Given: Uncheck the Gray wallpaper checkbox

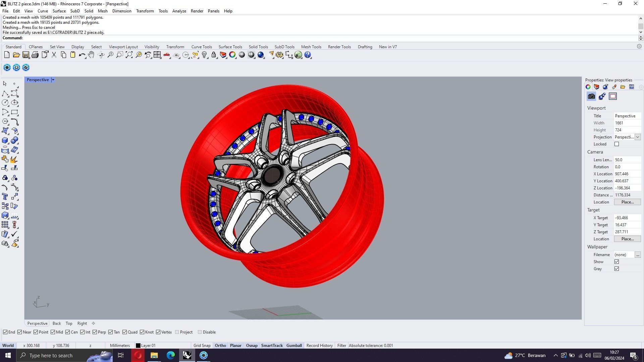Looking at the screenshot, I should (616, 269).
